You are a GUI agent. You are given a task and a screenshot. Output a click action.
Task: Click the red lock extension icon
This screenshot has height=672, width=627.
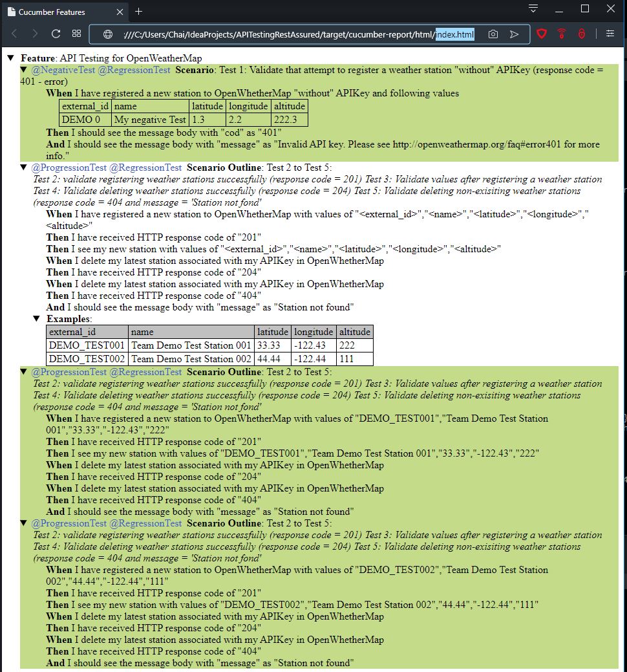pos(582,34)
